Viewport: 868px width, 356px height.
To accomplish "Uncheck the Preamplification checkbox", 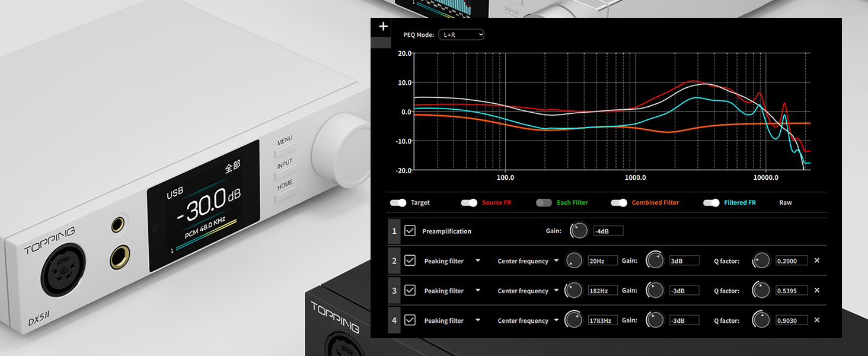I will tap(410, 231).
